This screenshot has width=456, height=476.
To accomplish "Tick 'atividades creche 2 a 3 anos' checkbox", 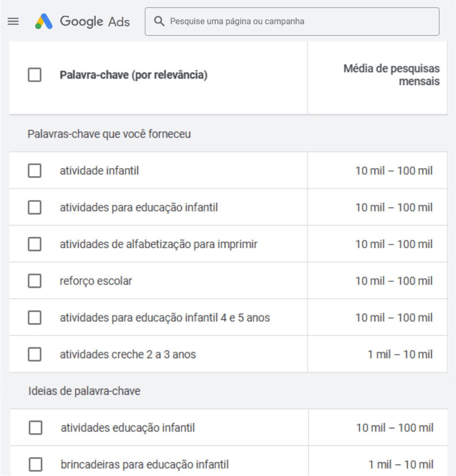I will tap(35, 354).
